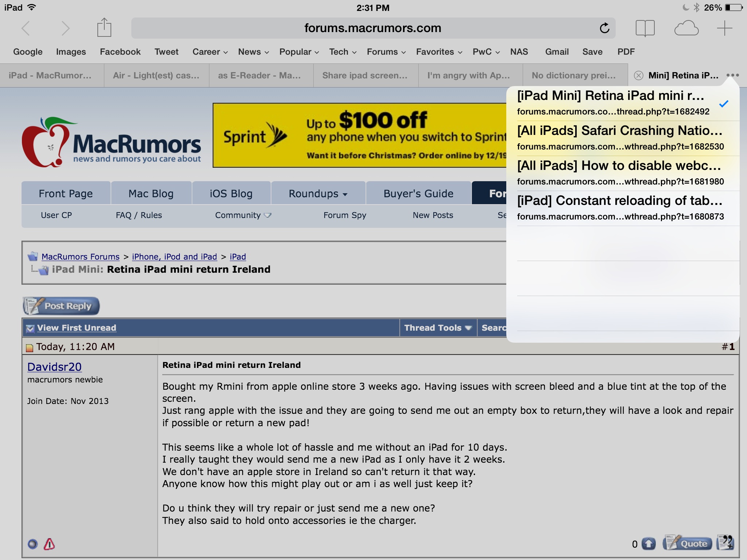Open FAQ / Rules link
747x560 pixels.
pyautogui.click(x=139, y=215)
